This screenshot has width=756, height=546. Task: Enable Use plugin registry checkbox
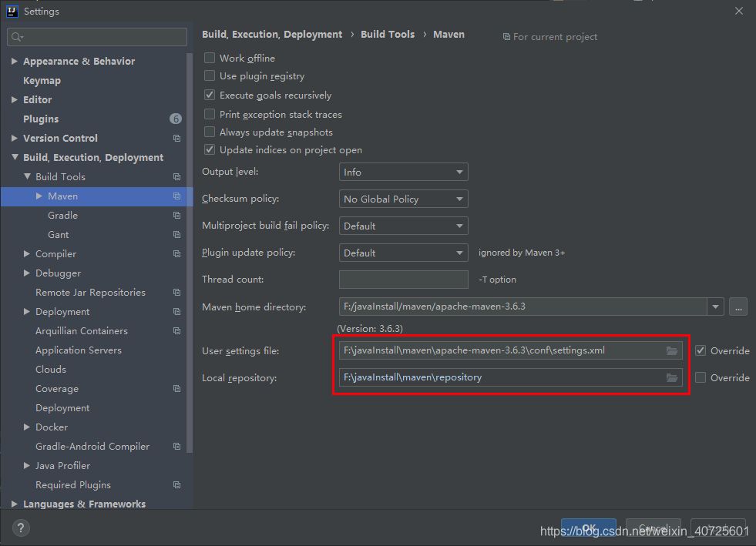(210, 75)
